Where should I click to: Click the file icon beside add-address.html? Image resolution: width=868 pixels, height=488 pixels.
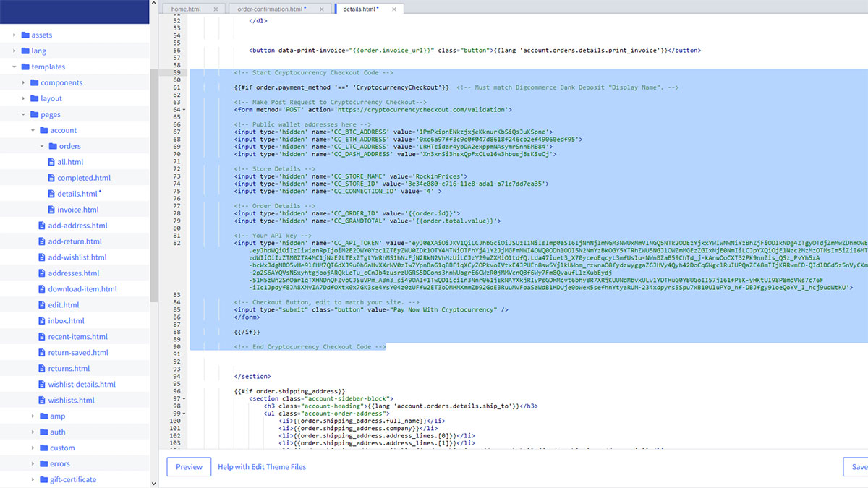click(42, 226)
